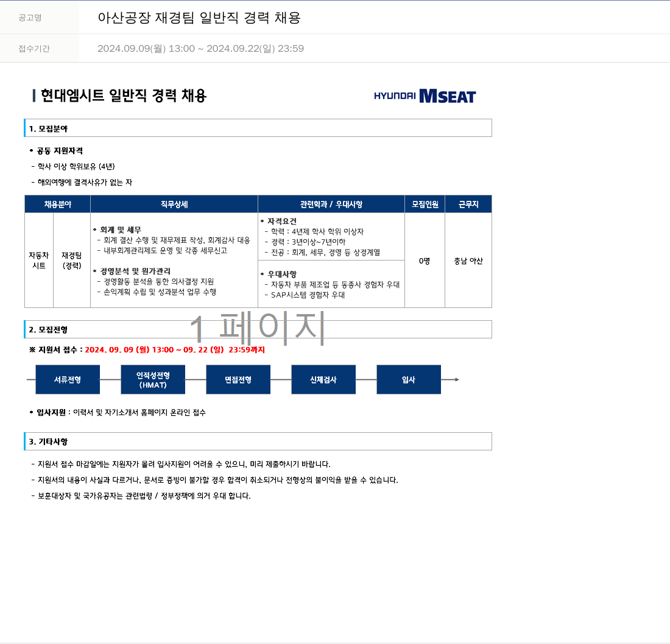Select the application period '2024.09.09(월) 13:00 ~ 2024.09.22(일) 23:59'
This screenshot has height=644, width=670.
point(200,48)
